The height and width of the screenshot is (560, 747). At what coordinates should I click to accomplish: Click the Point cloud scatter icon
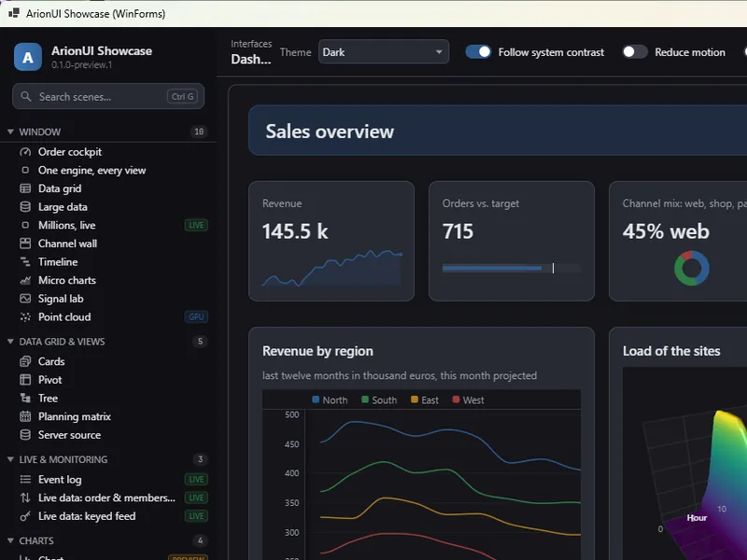[25, 317]
